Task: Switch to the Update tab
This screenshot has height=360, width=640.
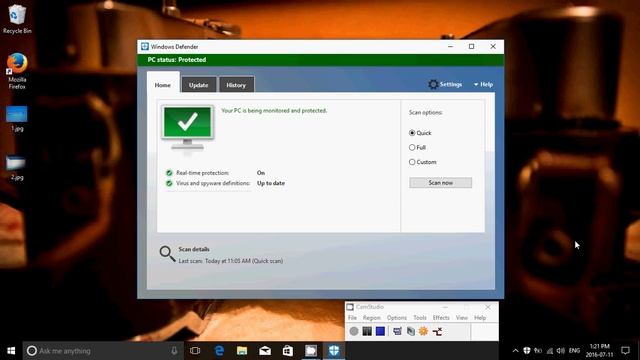Action: 198,85
